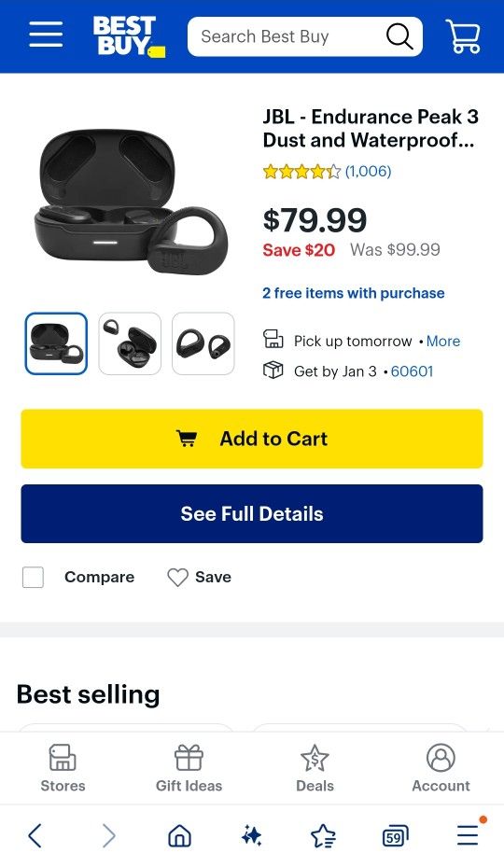This screenshot has width=504, height=867.
Task: Open browser tabs counter showing 59
Action: [x=395, y=836]
